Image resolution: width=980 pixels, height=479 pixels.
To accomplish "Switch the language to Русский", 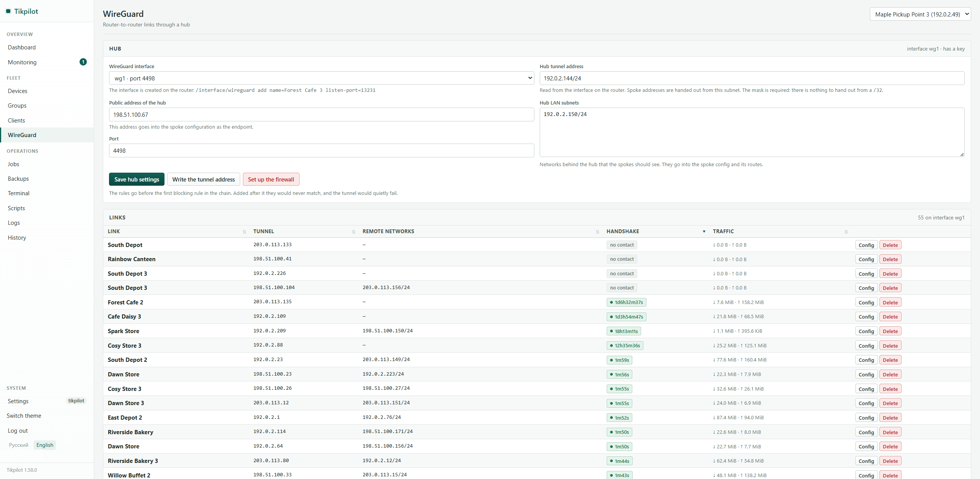I will [x=18, y=445].
